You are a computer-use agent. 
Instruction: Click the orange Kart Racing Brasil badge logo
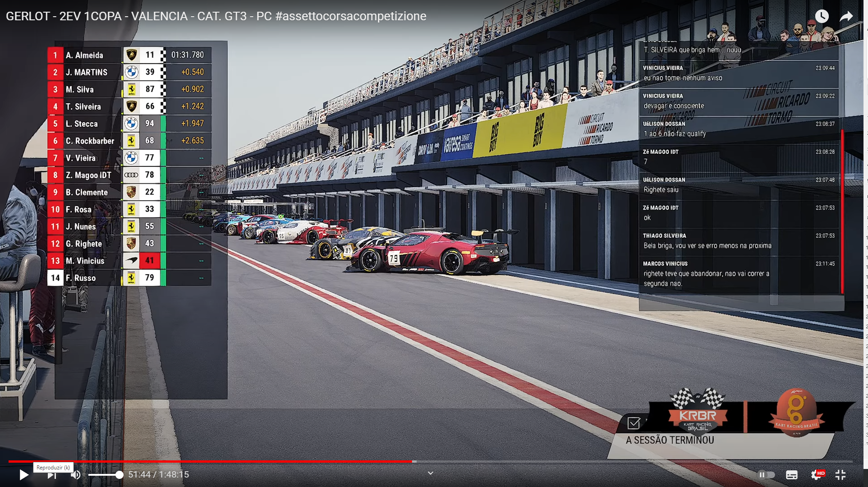tap(797, 412)
